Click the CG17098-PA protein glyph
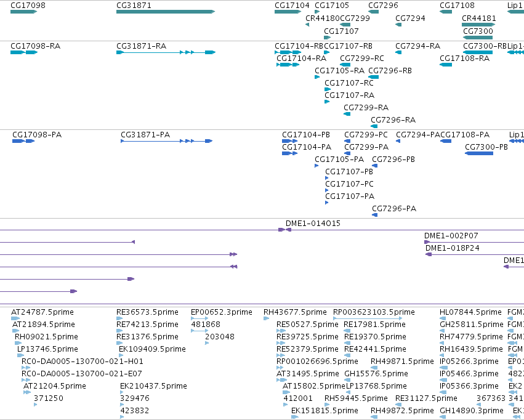 23,141
